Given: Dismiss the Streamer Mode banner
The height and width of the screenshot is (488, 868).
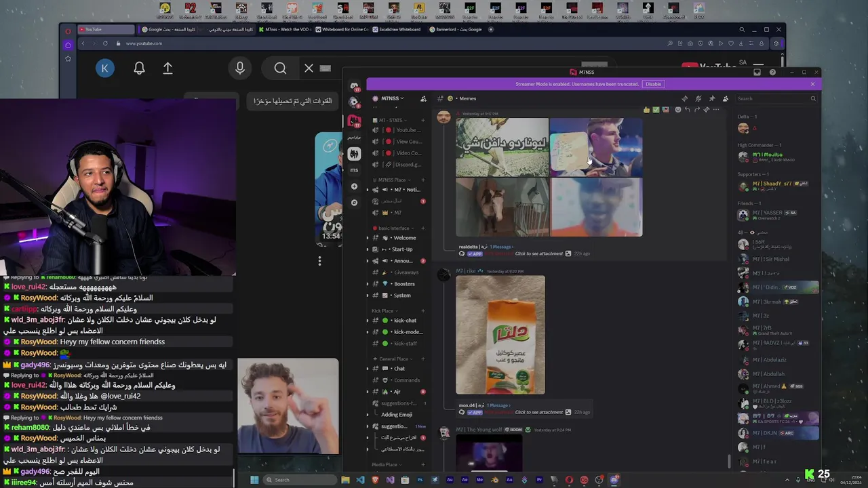Looking at the screenshot, I should [812, 84].
